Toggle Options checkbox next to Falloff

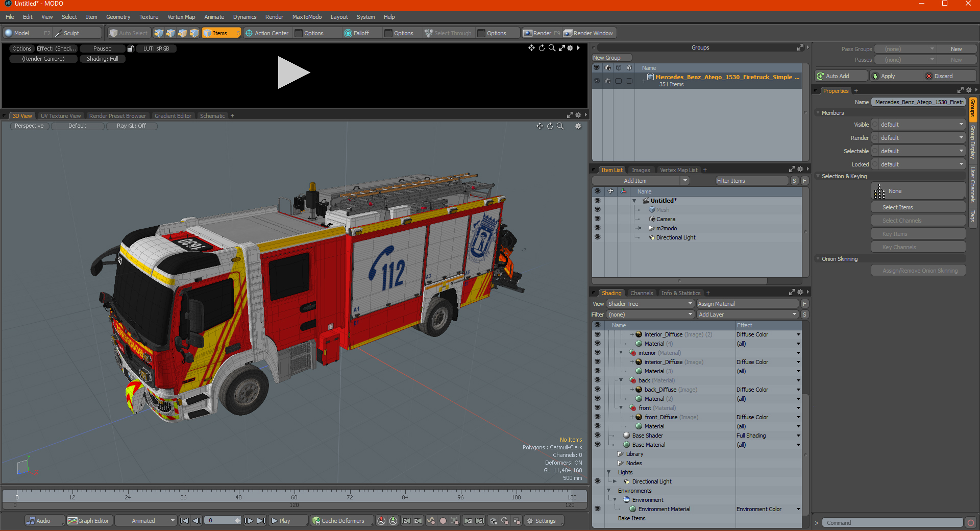click(388, 33)
